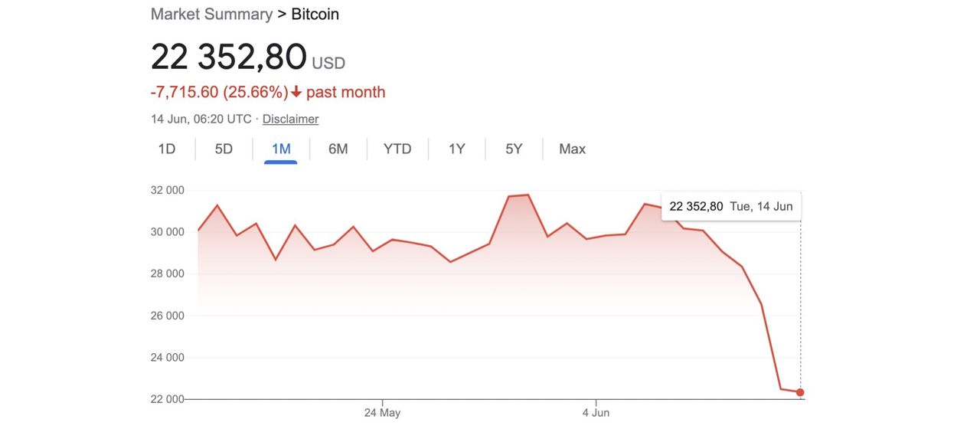View the 5Y price history

pyautogui.click(x=514, y=149)
